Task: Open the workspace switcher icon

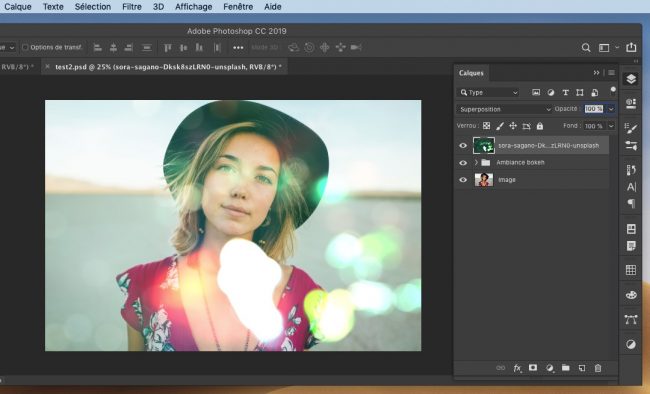Action: tap(604, 48)
